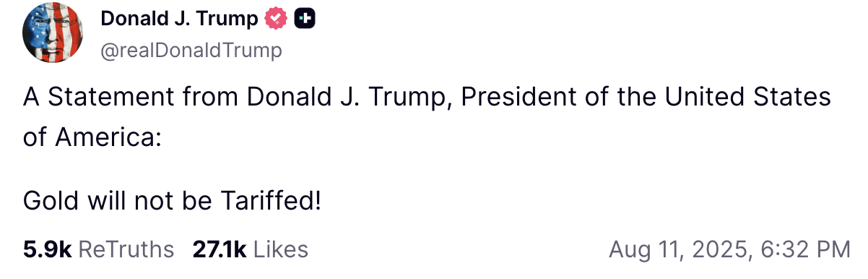Click the red verified checkmark badge
868x279 pixels.
(274, 20)
